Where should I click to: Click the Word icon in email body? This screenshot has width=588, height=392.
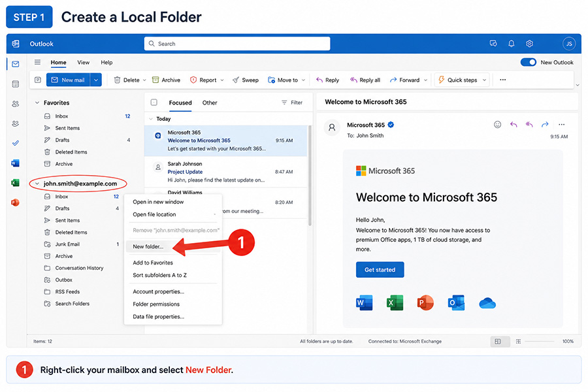pyautogui.click(x=364, y=302)
